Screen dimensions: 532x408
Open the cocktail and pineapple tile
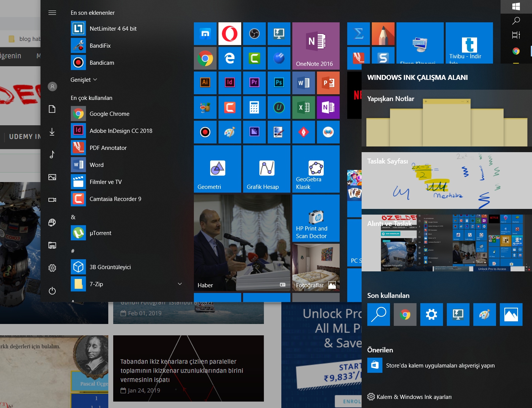pyautogui.click(x=205, y=107)
